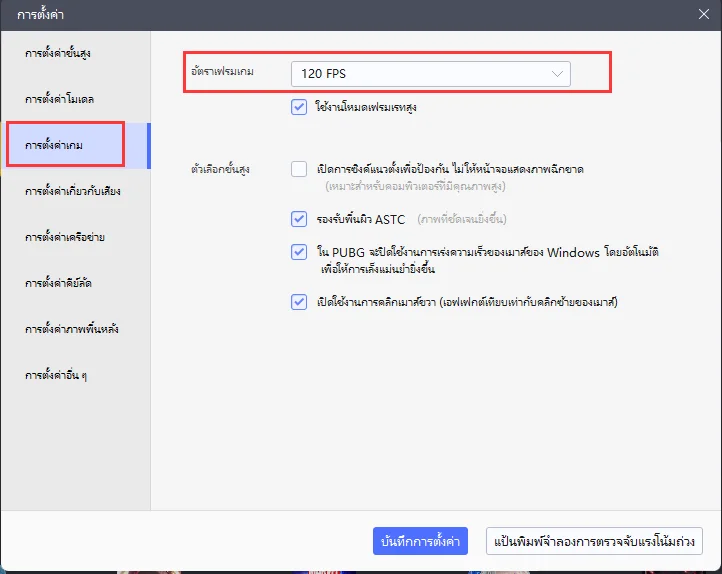
Task: Switch to the การตั้งค่าโมเดล section
Action: pyautogui.click(x=76, y=99)
